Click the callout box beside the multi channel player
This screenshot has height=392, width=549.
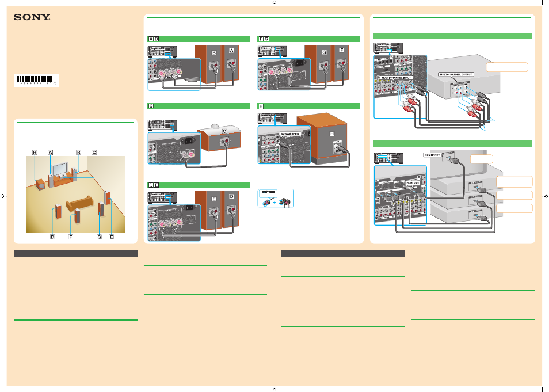click(x=507, y=67)
